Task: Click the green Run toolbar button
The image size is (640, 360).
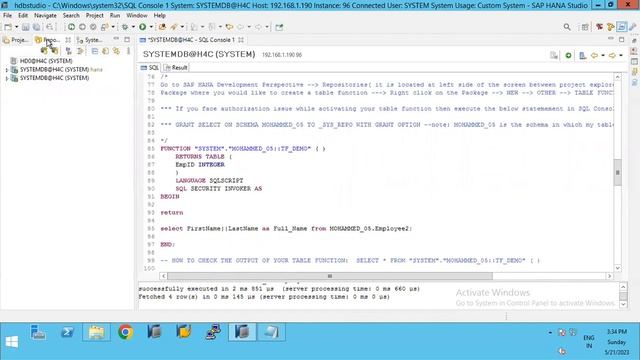Action: [x=142, y=27]
